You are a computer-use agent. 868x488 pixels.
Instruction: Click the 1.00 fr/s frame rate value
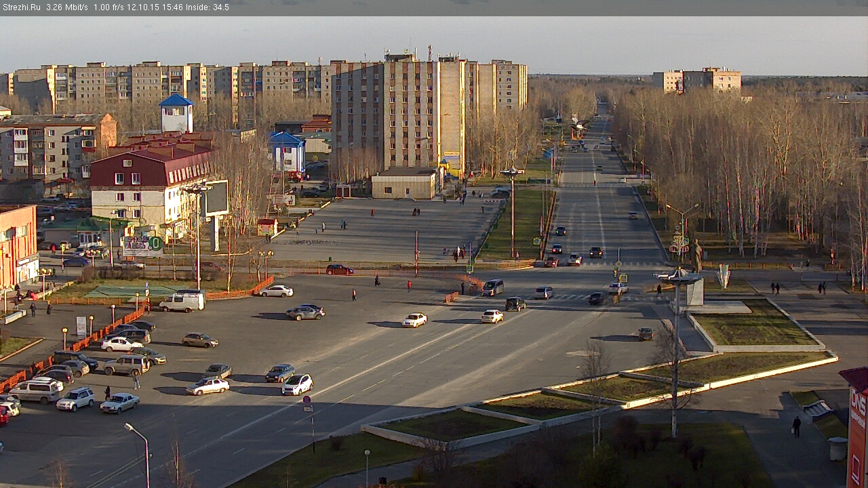[x=110, y=7]
